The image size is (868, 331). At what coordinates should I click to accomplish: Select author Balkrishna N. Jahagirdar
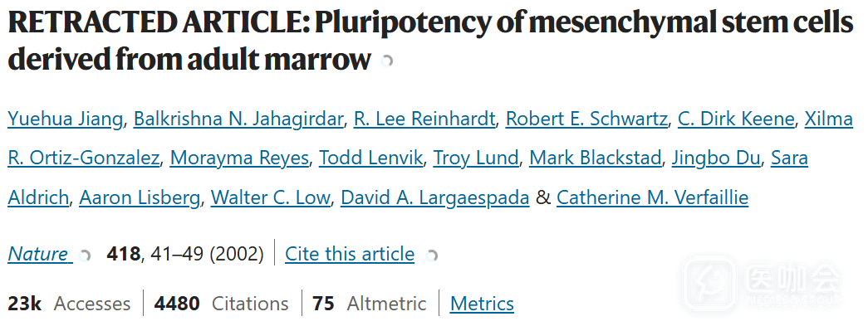238,119
